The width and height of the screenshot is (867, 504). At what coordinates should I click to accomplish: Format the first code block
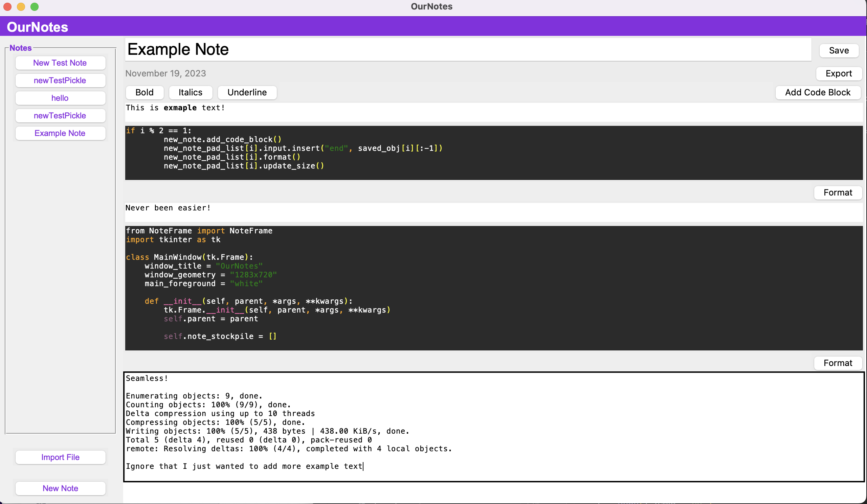(x=838, y=192)
